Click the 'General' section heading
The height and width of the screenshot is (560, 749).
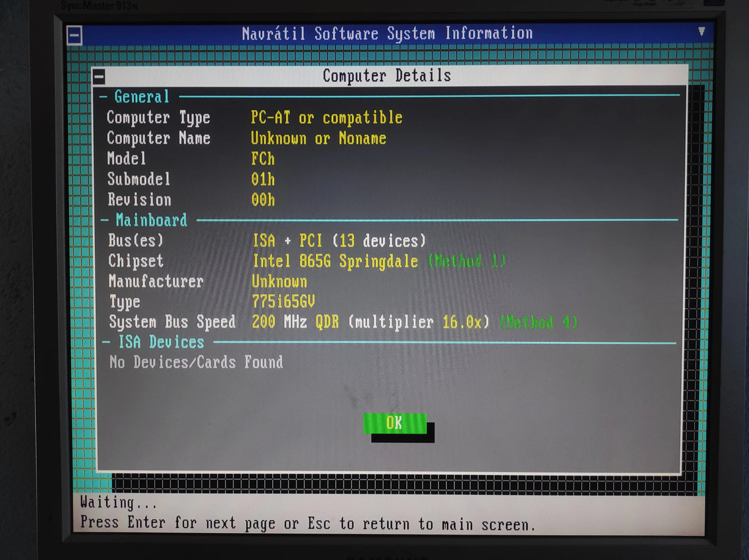tap(142, 97)
